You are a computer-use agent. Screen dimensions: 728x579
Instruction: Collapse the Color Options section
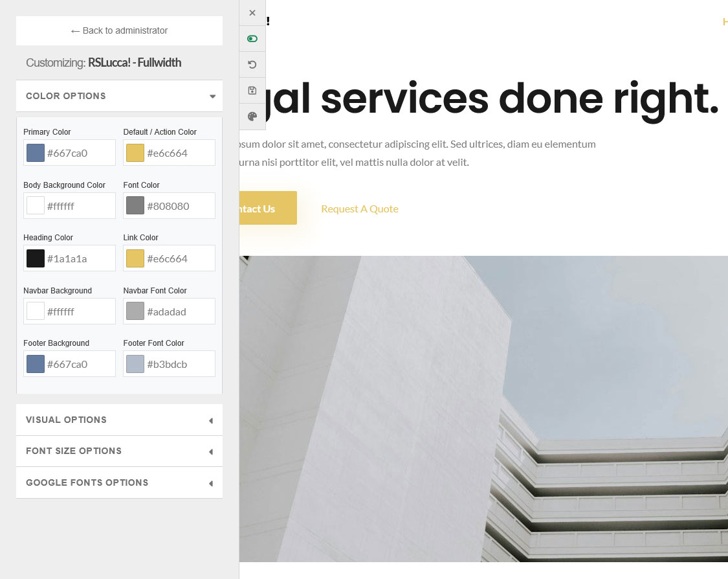[x=119, y=96]
